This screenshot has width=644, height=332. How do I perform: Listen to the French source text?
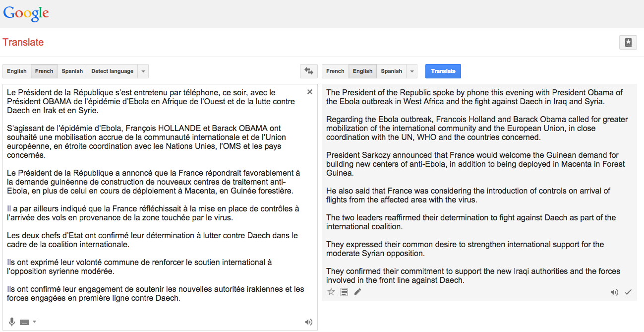[x=309, y=322]
